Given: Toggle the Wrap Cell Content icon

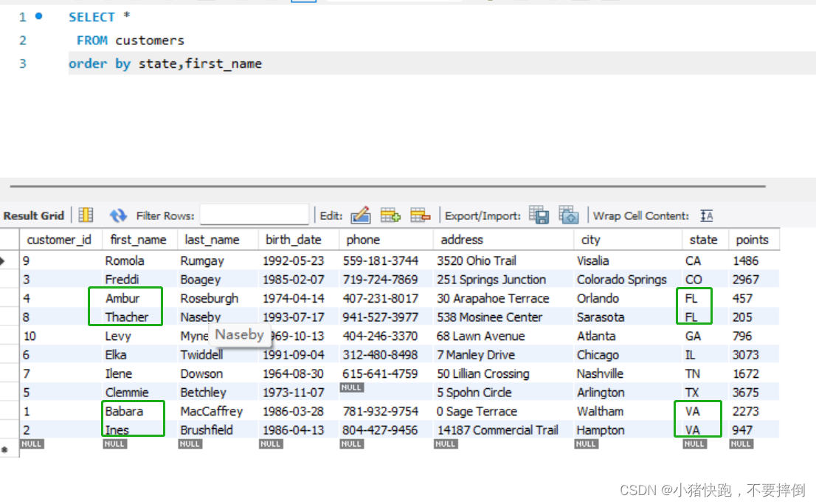Looking at the screenshot, I should click(706, 215).
